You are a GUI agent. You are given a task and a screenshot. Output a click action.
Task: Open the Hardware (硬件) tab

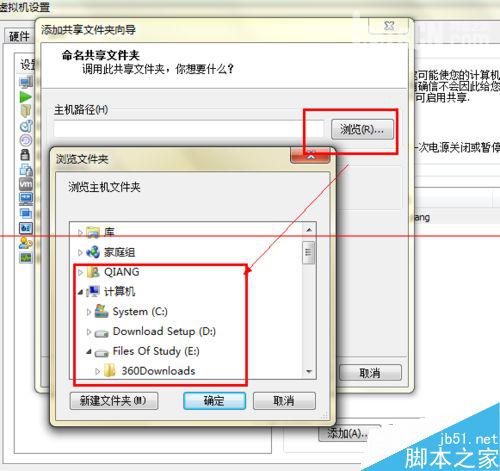(x=19, y=36)
